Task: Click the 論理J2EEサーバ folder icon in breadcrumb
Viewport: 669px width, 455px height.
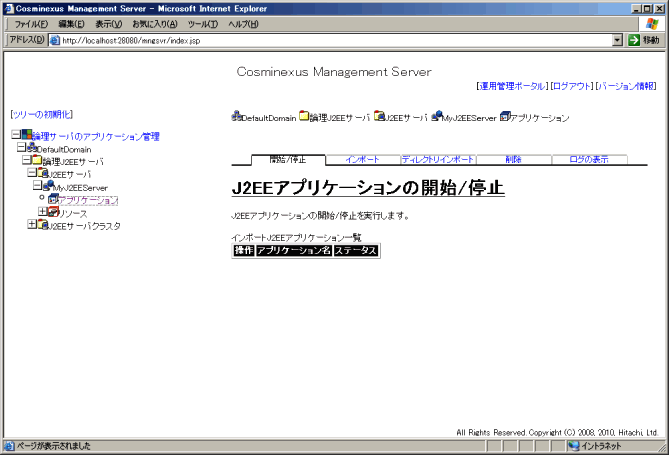Action: point(304,116)
